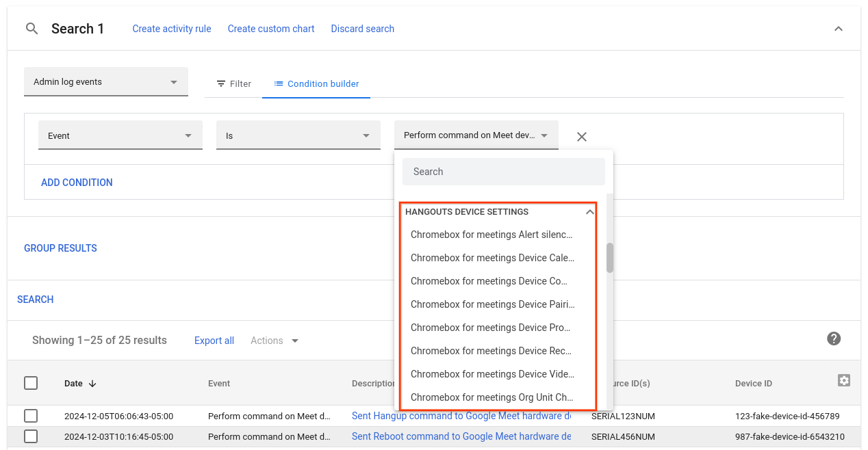Click the Search field in dropdown list
The width and height of the screenshot is (868, 450).
pos(504,172)
